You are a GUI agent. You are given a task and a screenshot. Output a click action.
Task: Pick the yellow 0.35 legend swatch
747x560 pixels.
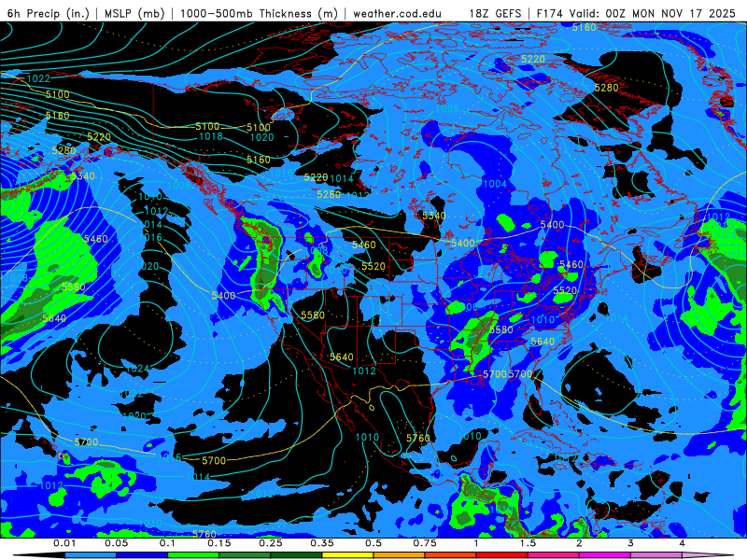(x=347, y=555)
